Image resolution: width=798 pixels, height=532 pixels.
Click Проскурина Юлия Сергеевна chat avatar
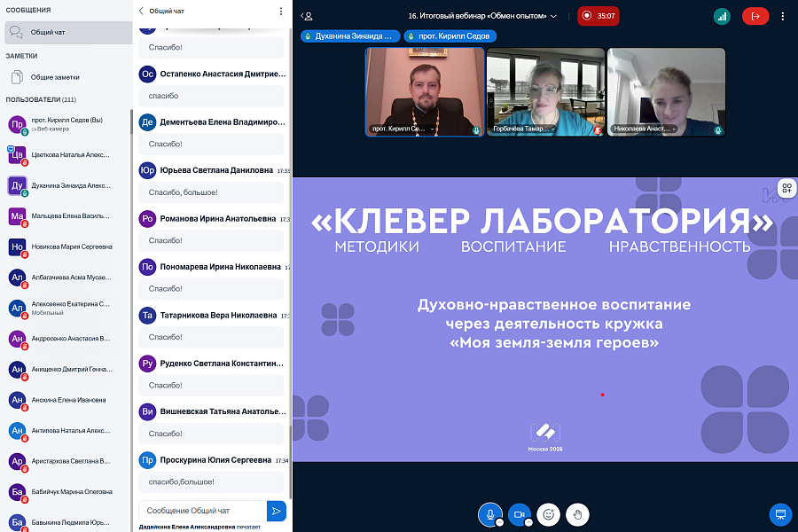(147, 460)
